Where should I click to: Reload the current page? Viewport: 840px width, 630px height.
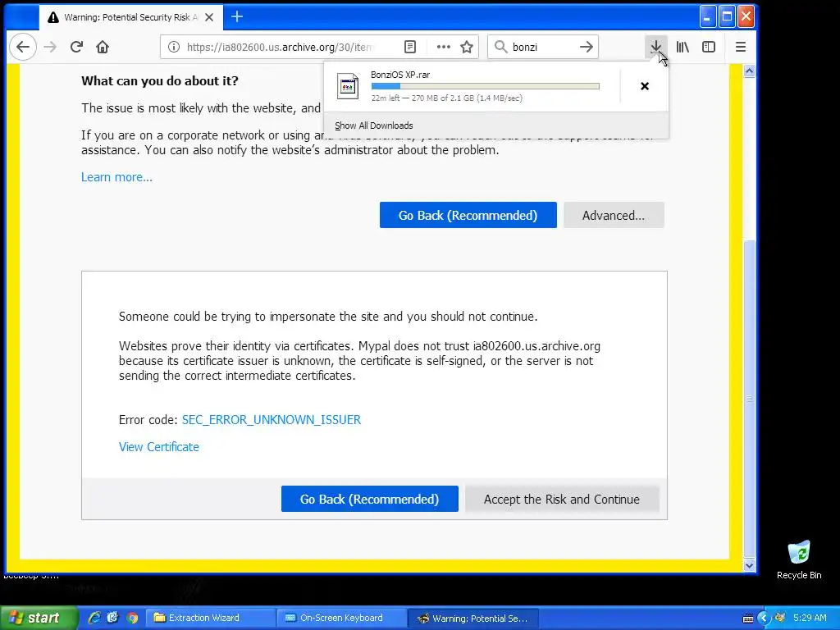[76, 47]
